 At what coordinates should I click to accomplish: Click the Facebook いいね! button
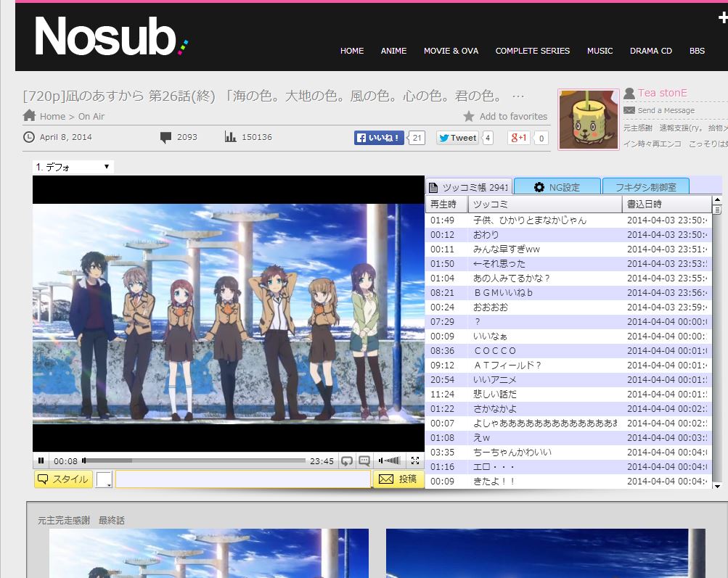coord(379,138)
